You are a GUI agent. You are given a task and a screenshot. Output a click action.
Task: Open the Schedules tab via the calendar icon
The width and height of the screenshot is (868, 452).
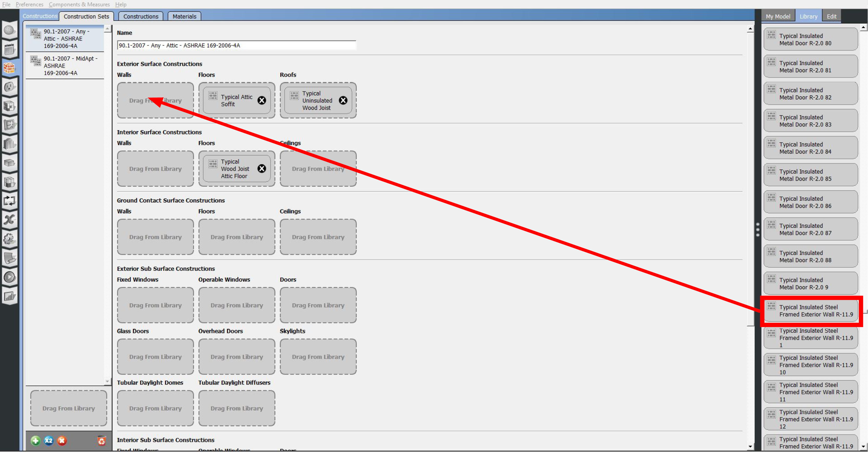[x=9, y=49]
